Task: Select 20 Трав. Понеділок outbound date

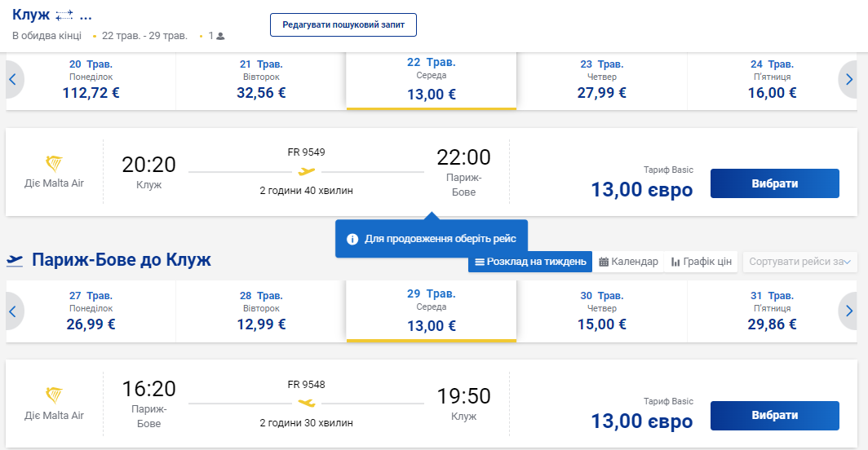Action: (91, 82)
